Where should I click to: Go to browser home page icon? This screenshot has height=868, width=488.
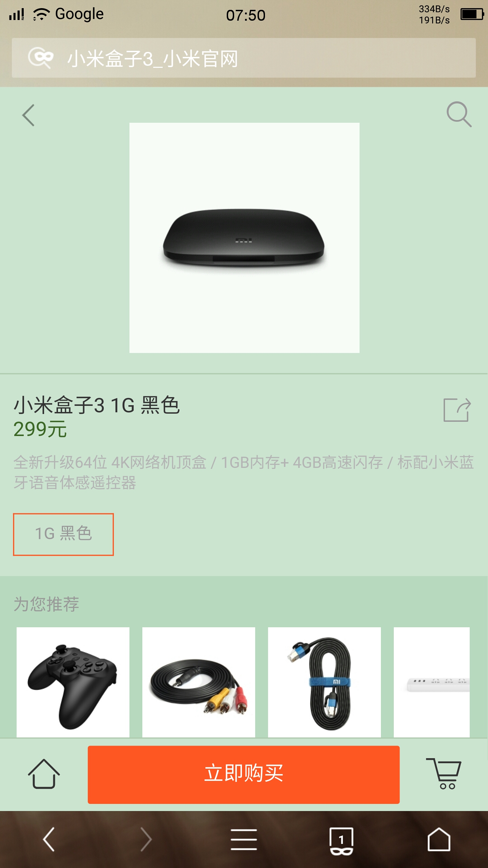[439, 840]
